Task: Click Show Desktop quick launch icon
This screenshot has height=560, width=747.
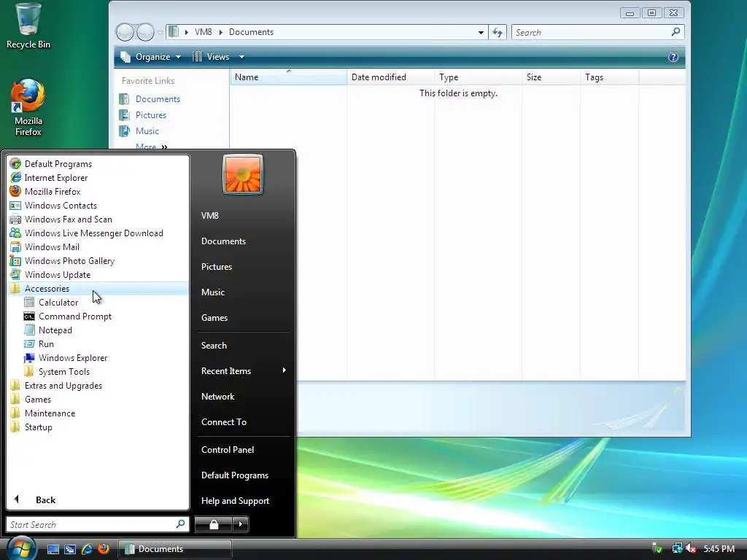Action: pos(53,549)
